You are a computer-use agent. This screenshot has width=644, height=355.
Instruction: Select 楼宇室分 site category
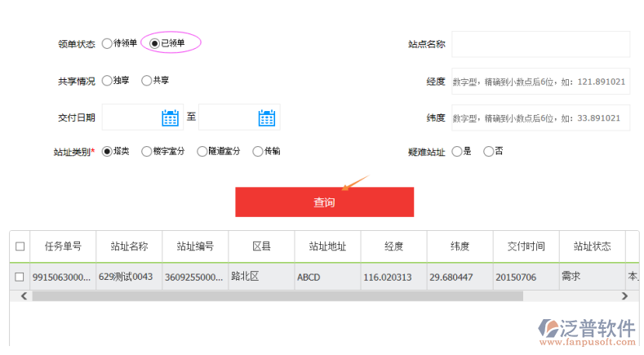pyautogui.click(x=147, y=151)
